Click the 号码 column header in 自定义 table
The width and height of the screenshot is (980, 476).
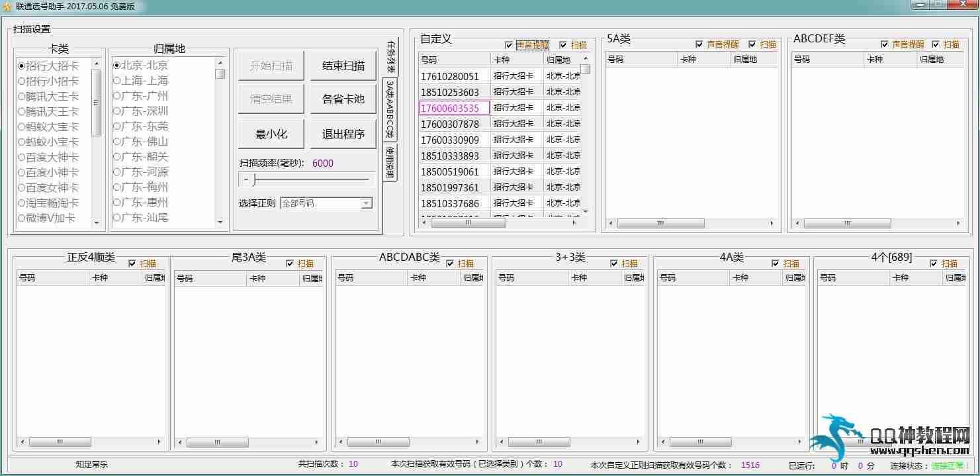pyautogui.click(x=455, y=60)
